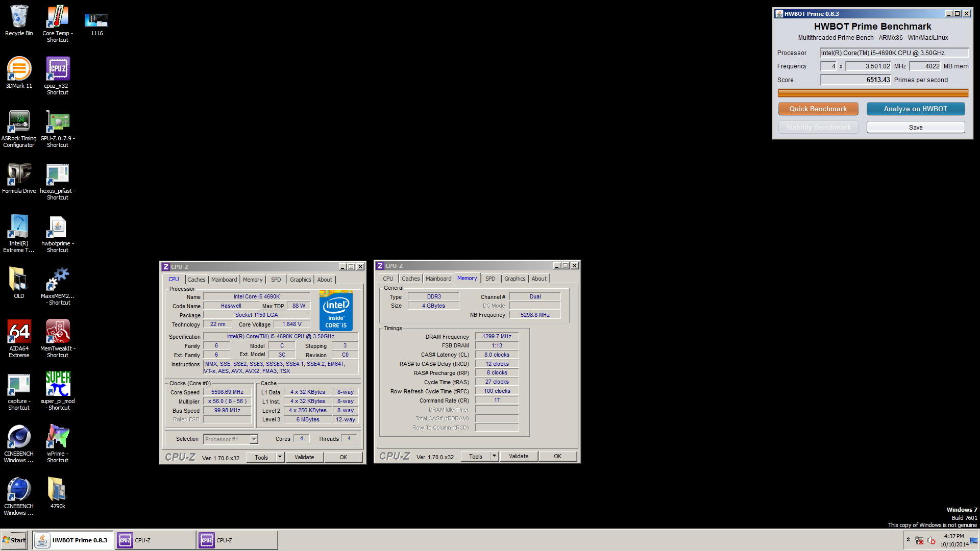
Task: Open the Intel Extreme Tuning icon
Action: [x=19, y=234]
